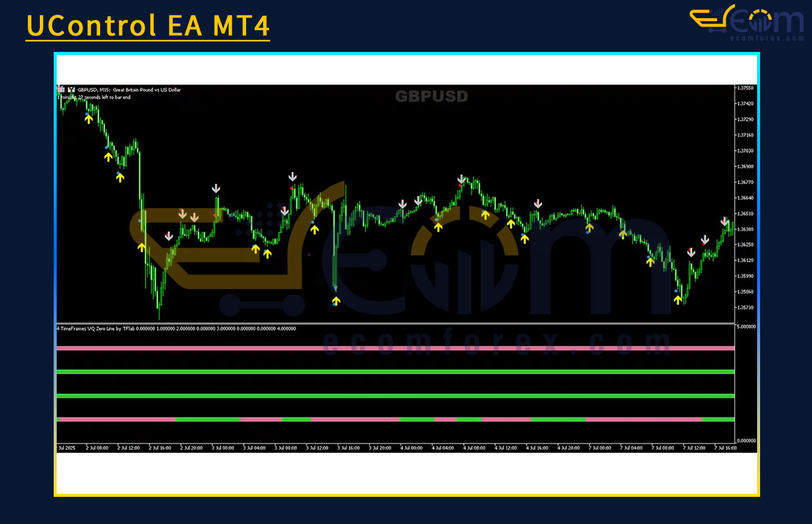Select the '4 Jul 16:00' time label
Viewport: 812px width, 524px height.
tap(537, 448)
